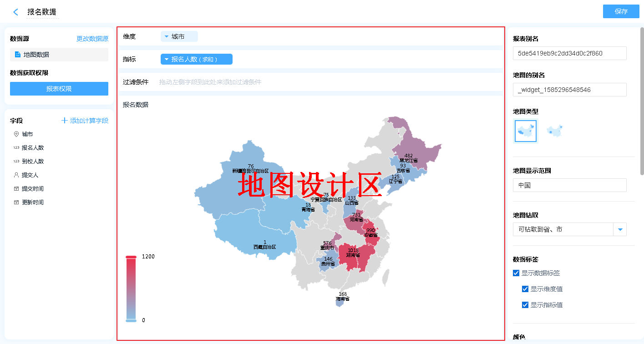Click the numeric icon beside 报名人数 field
Image resolution: width=644 pixels, height=344 pixels.
pyautogui.click(x=16, y=148)
